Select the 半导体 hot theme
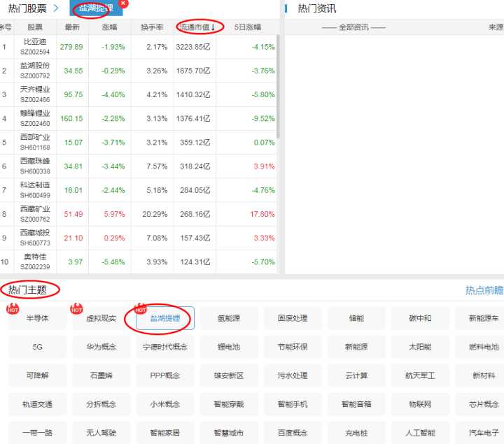Image resolution: width=504 pixels, height=444 pixels. [x=37, y=318]
